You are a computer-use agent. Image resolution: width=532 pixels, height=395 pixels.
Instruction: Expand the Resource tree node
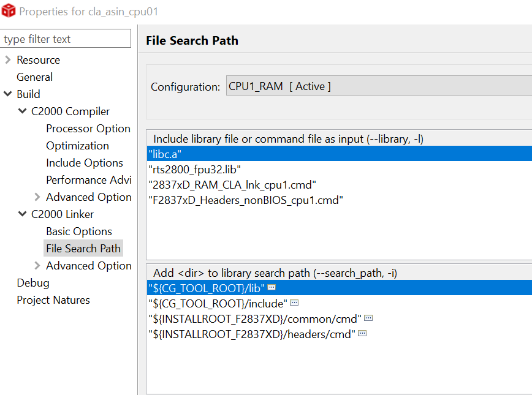pyautogui.click(x=7, y=60)
